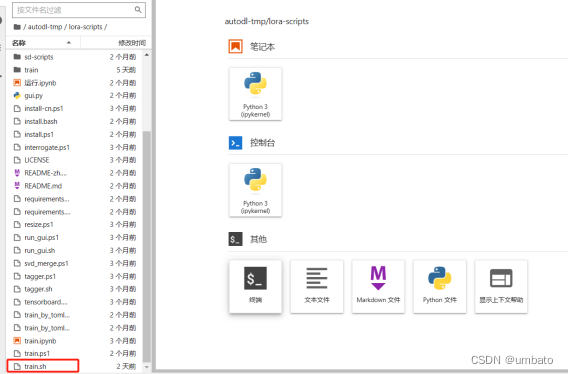568x374 pixels.
Task: Open a new terminal from launcher
Action: click(255, 286)
